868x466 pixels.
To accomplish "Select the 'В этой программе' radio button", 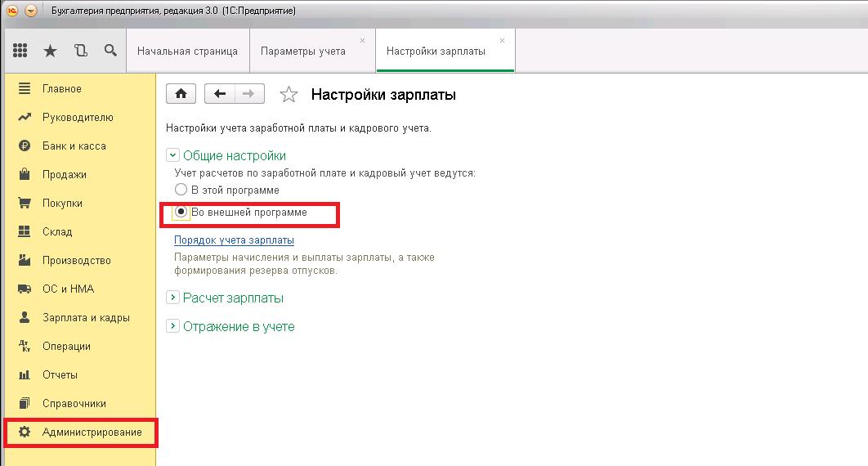I will (181, 190).
